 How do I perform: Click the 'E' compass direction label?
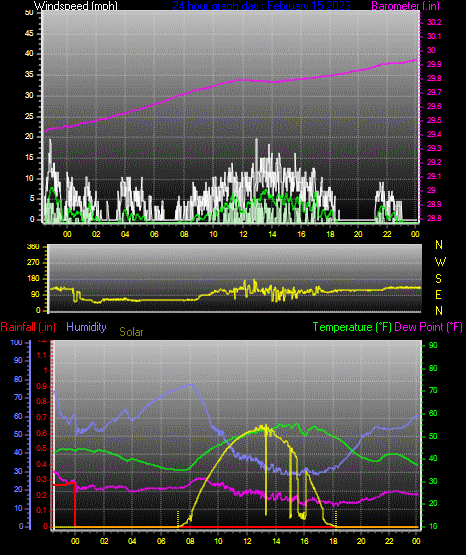click(x=438, y=294)
